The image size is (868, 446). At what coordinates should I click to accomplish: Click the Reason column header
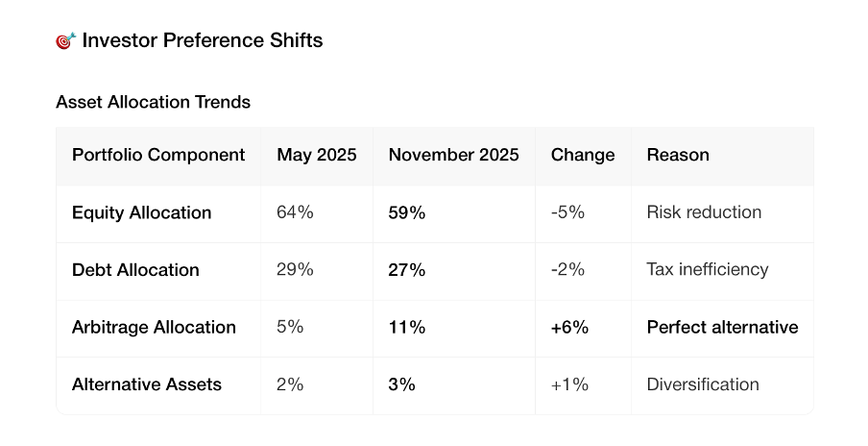(678, 155)
